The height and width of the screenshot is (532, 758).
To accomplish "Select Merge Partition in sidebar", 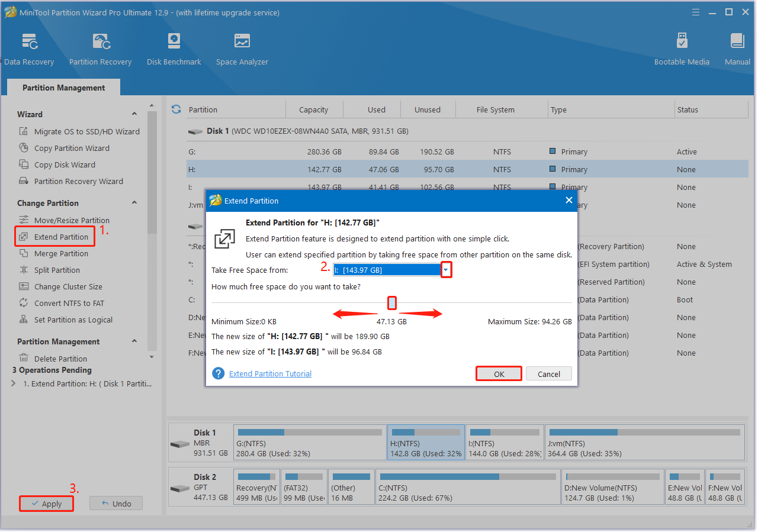I will 61,253.
